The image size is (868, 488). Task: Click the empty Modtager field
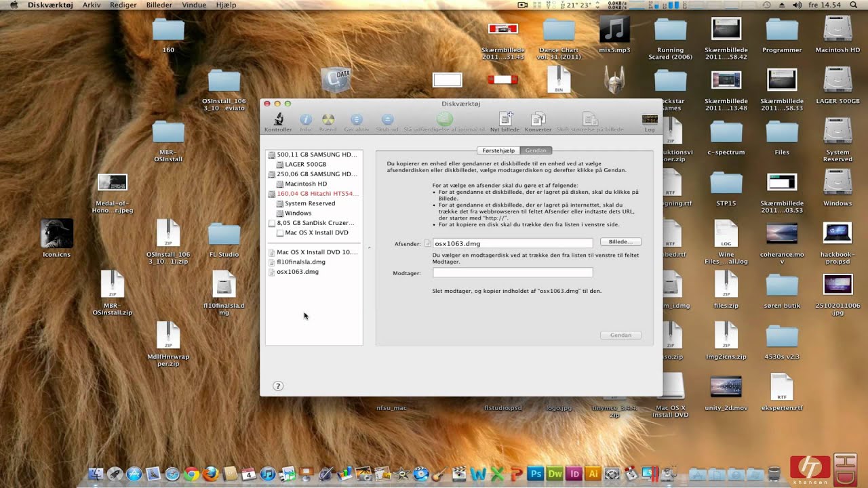click(x=513, y=272)
